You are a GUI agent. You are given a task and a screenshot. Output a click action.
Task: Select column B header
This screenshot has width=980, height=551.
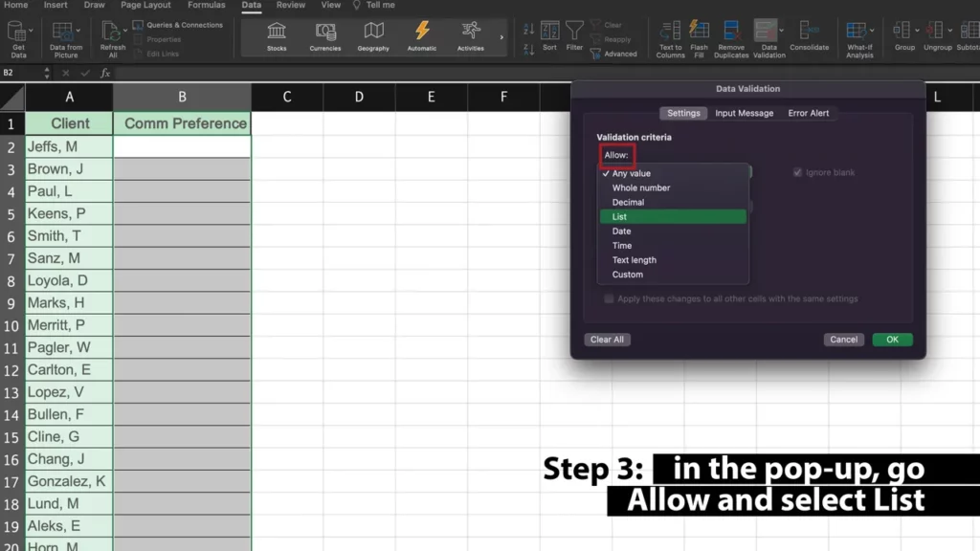click(x=182, y=97)
